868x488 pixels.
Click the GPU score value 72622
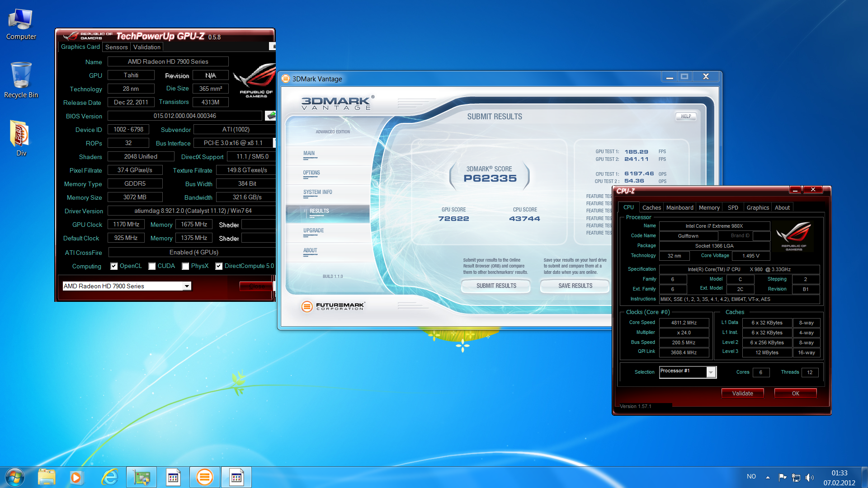(453, 219)
